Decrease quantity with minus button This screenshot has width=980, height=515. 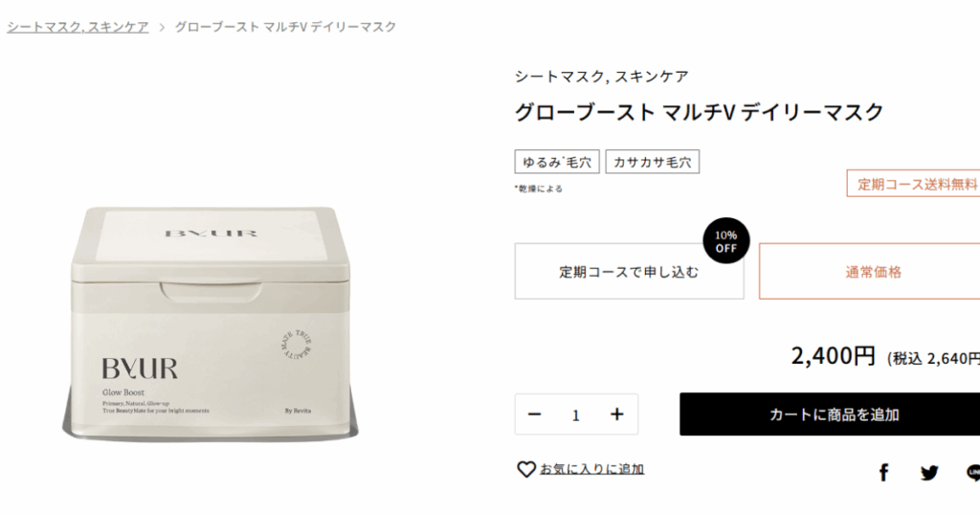534,414
